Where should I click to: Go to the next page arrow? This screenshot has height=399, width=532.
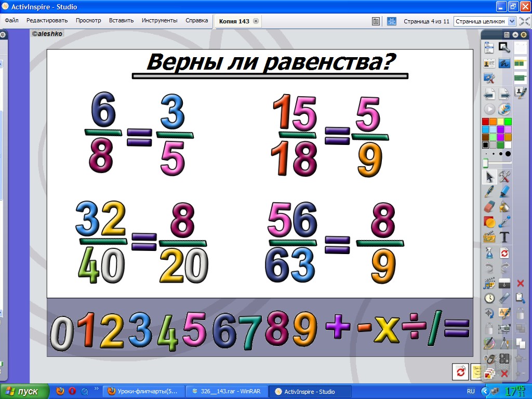point(504,94)
